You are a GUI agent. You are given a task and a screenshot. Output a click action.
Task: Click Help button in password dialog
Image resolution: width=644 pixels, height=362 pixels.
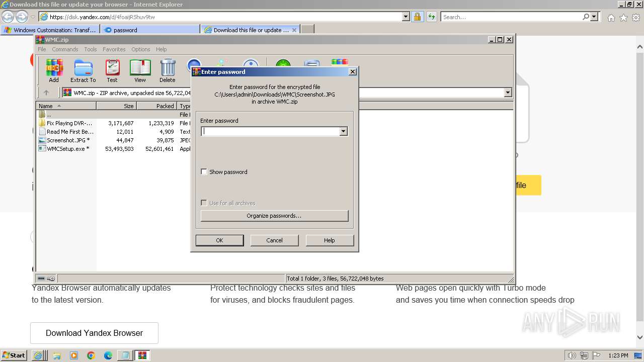tap(329, 240)
